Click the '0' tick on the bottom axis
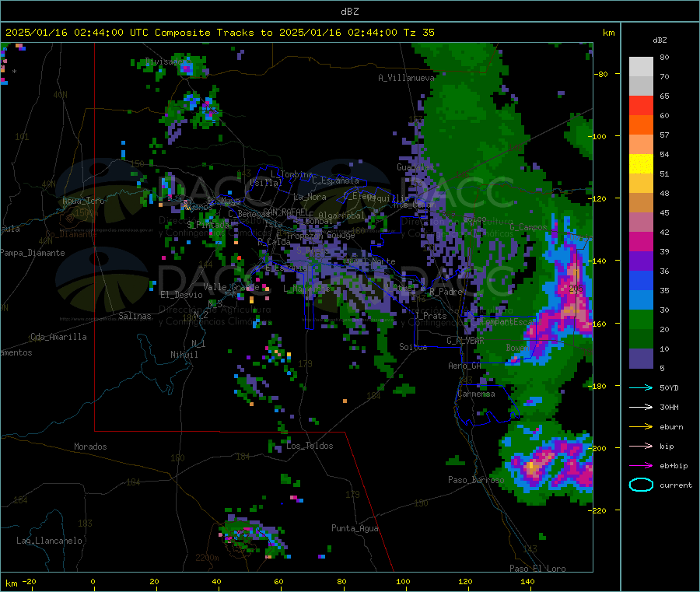This screenshot has height=592, width=700. click(x=93, y=581)
